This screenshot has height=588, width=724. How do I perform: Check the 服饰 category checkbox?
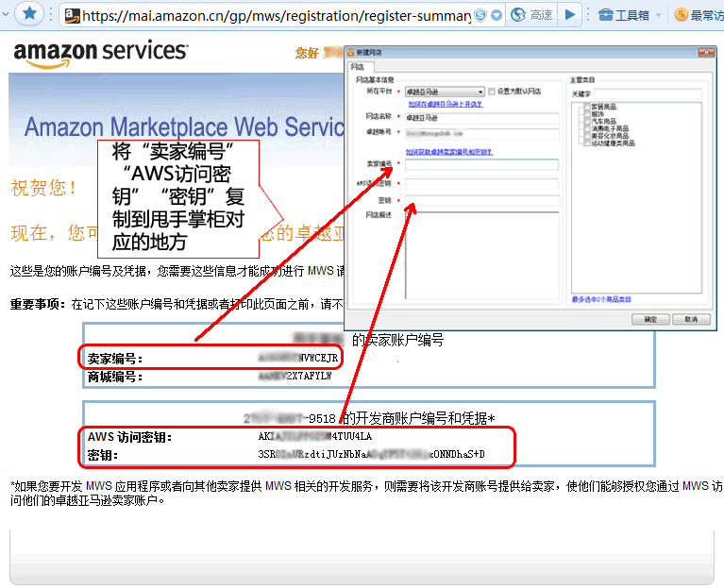click(x=587, y=114)
